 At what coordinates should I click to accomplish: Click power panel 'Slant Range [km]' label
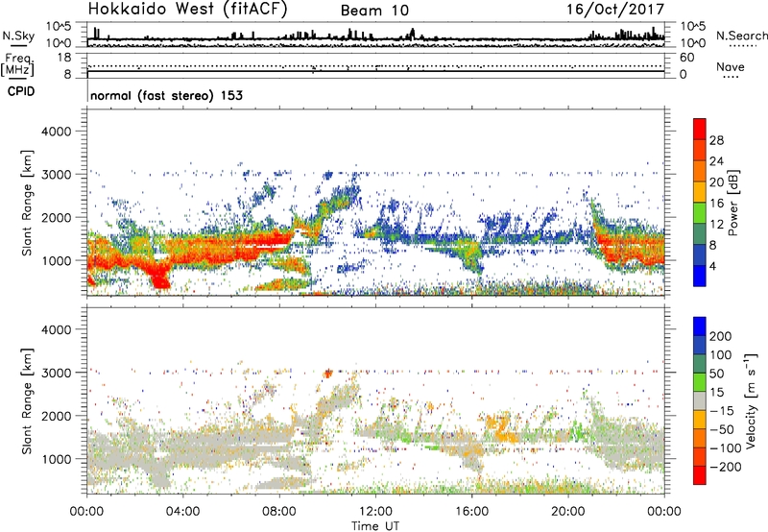27,203
